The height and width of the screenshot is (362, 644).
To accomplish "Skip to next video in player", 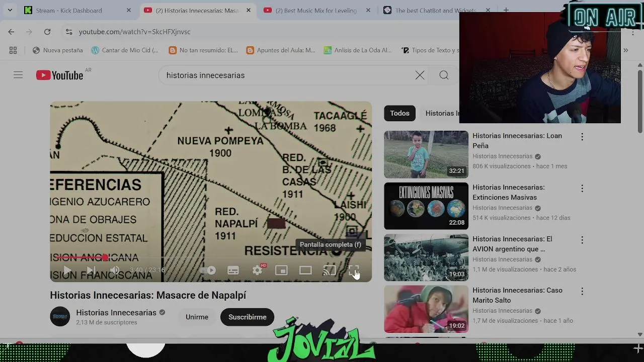I will (91, 270).
